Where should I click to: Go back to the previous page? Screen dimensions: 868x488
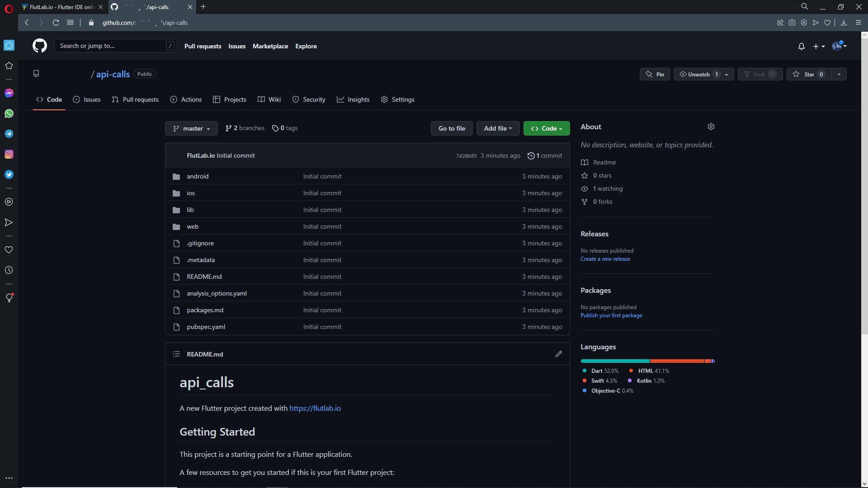[27, 23]
